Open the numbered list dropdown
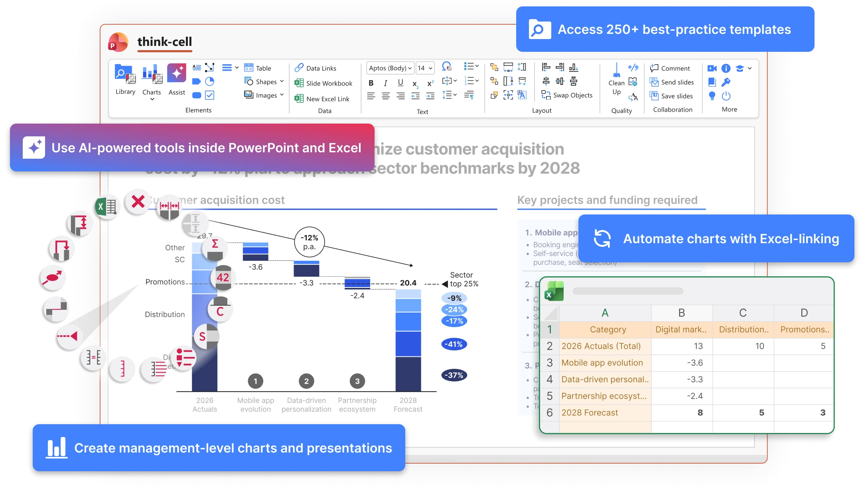The image size is (868, 488). point(471,81)
